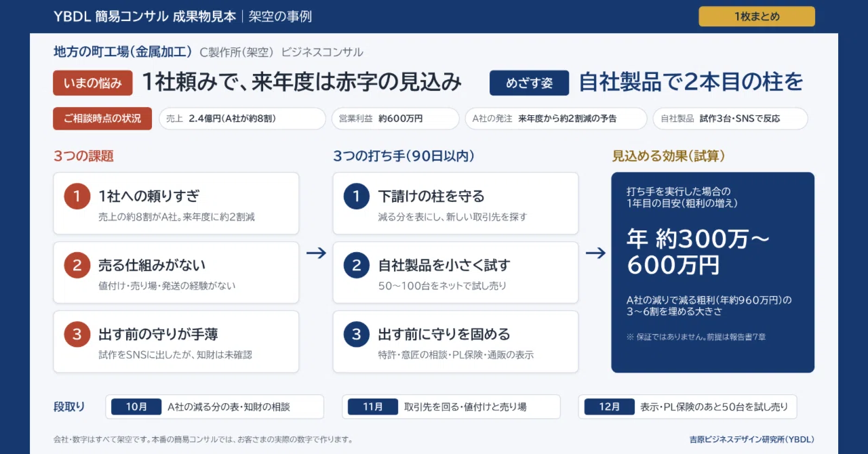
Task: Select the A社の発注 status pill
Action: [x=556, y=119]
